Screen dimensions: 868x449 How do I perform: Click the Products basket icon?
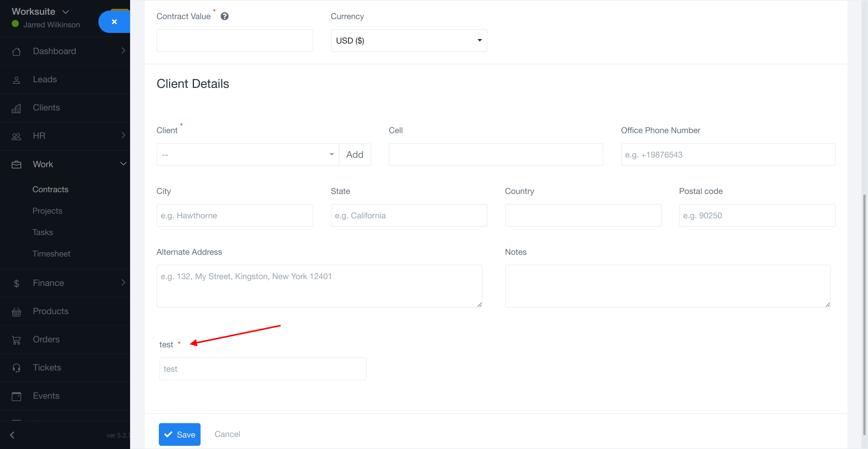pos(16,312)
